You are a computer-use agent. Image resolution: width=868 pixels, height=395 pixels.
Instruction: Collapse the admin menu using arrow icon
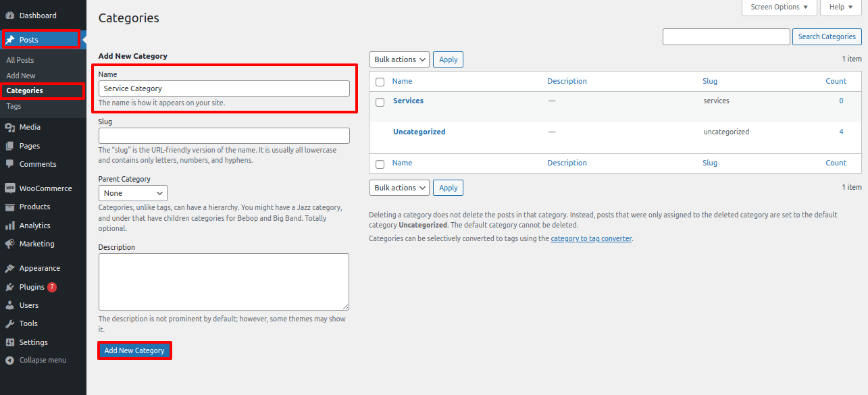pyautogui.click(x=10, y=360)
